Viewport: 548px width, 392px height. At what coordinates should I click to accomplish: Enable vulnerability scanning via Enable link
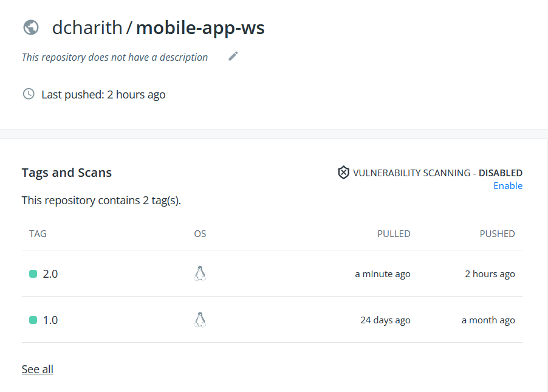tap(508, 186)
